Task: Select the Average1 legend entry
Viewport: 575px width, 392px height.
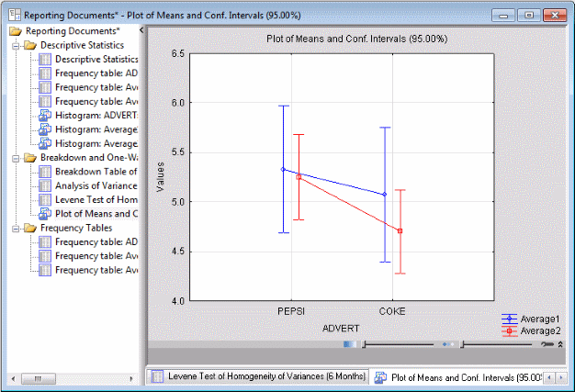Action: pos(531,319)
